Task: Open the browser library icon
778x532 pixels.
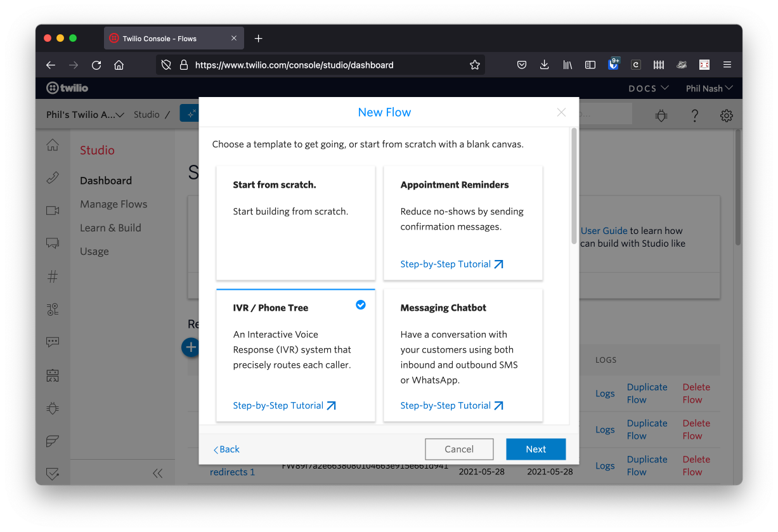Action: tap(567, 65)
